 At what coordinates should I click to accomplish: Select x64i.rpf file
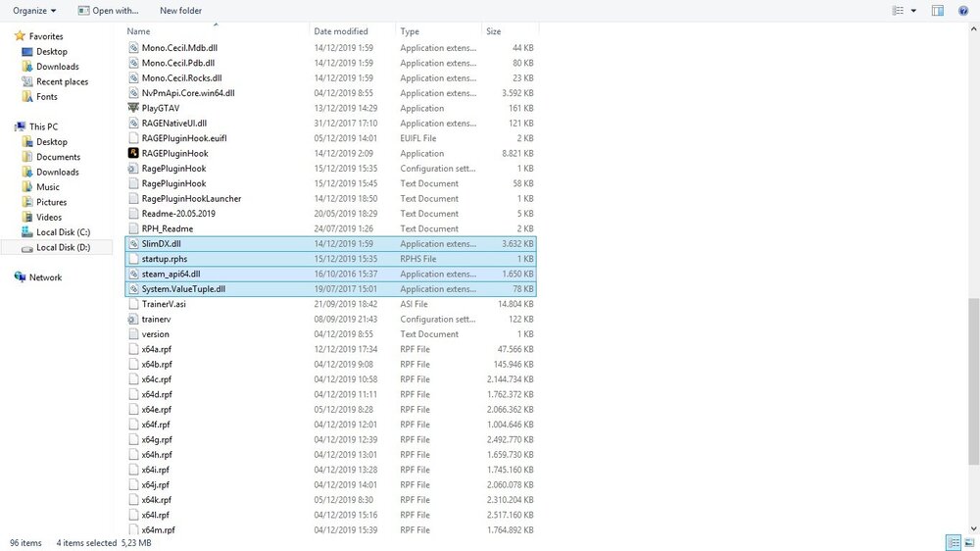[x=155, y=470]
